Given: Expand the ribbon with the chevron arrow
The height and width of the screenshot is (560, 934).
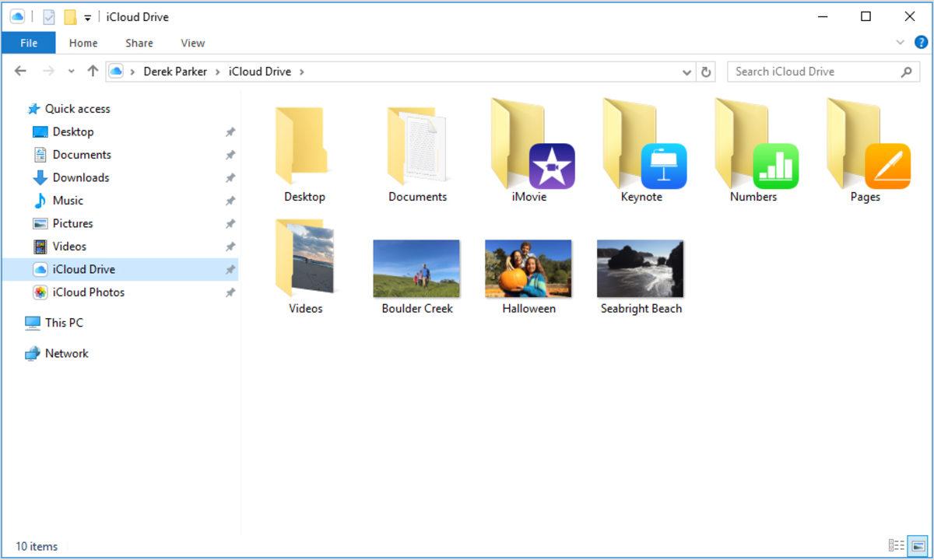Looking at the screenshot, I should (900, 43).
